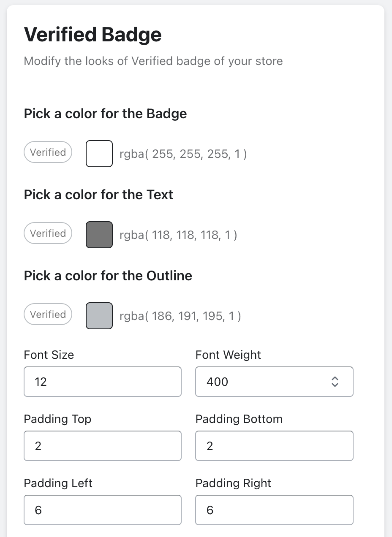
Task: Focus the Padding Right input box
Action: pyautogui.click(x=274, y=510)
